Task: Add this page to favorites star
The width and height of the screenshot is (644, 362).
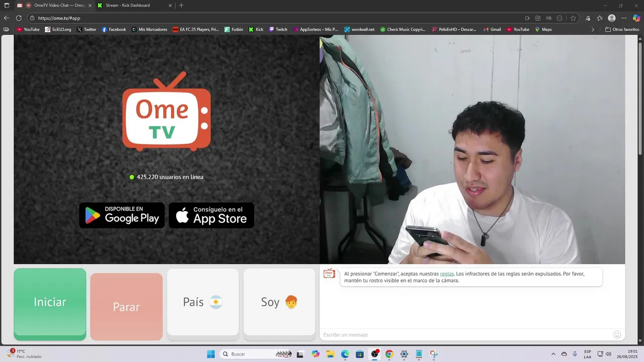Action: (573, 18)
